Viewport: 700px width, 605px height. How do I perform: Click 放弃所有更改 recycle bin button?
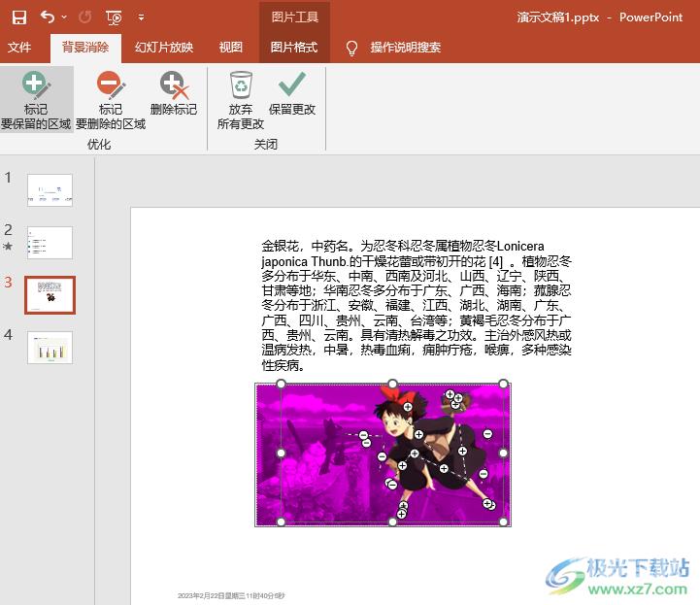pyautogui.click(x=241, y=100)
